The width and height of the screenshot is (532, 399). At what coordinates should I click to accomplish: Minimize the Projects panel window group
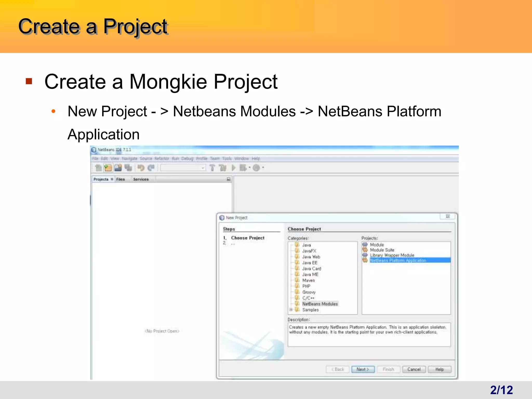pyautogui.click(x=229, y=179)
